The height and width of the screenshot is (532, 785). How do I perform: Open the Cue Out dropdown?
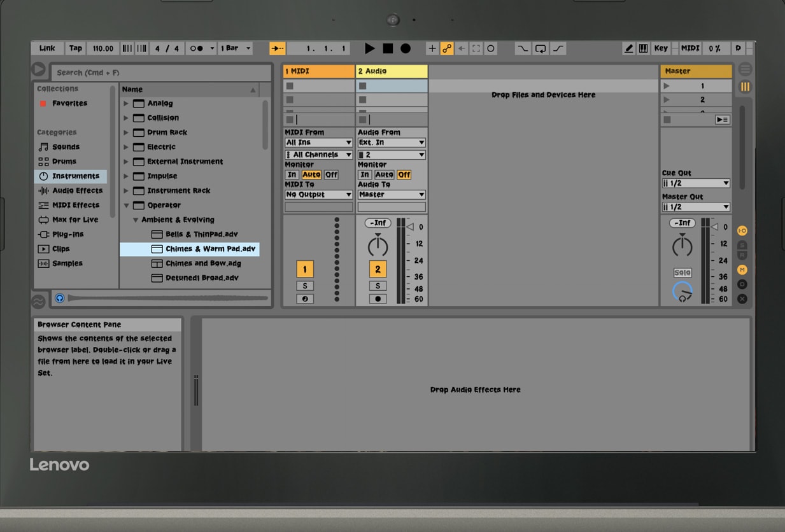point(695,183)
